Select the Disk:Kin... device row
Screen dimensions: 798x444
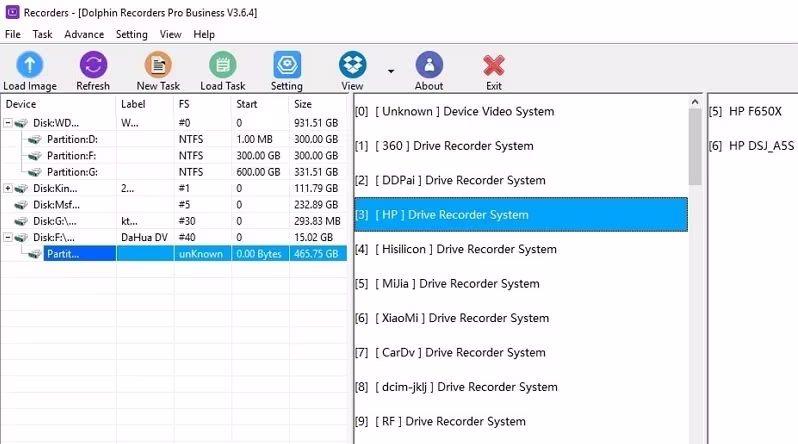[x=174, y=188]
